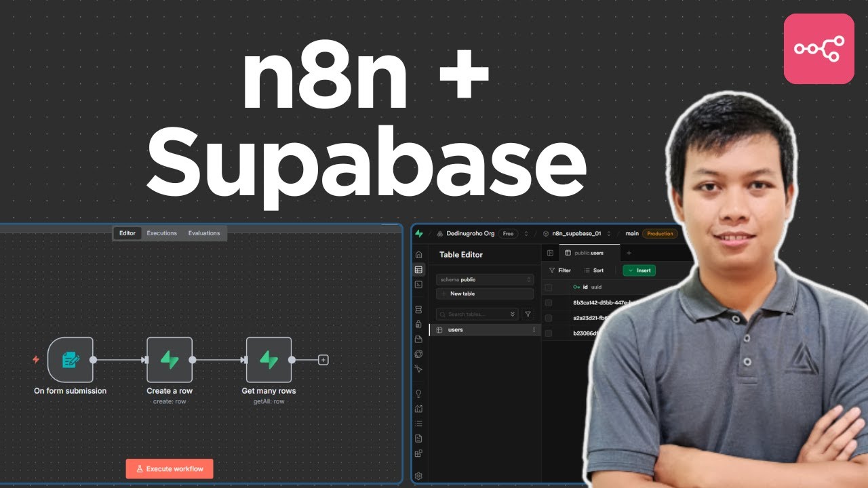Open the Get many rows Supabase node
The width and height of the screenshot is (868, 488).
[x=269, y=359]
